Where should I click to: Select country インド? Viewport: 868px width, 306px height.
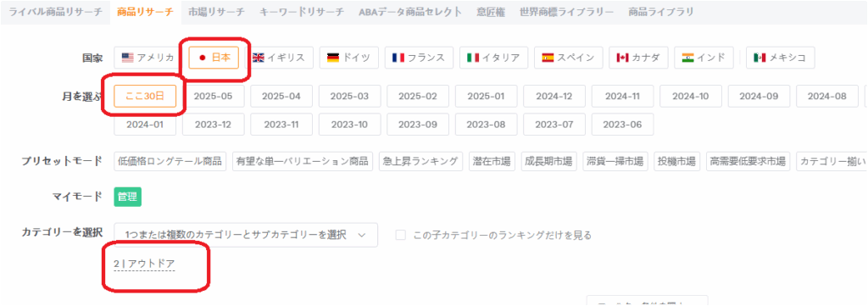[x=704, y=58]
